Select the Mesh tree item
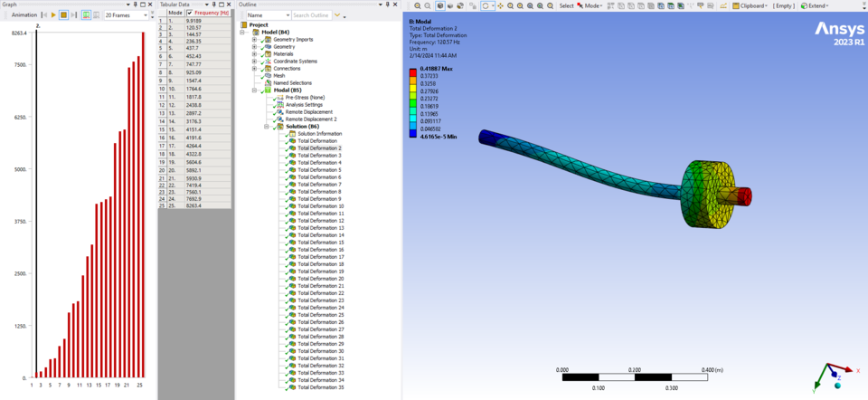Viewport: 868px width, 400px height. coord(279,75)
